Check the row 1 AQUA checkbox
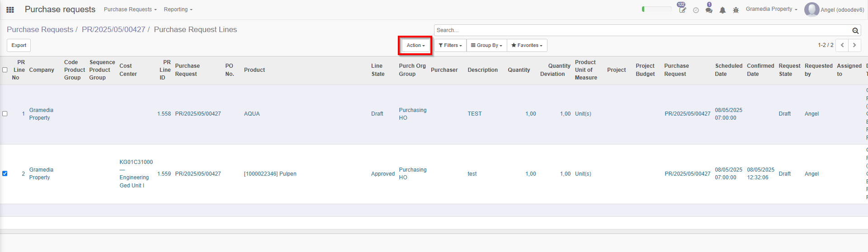 point(5,114)
